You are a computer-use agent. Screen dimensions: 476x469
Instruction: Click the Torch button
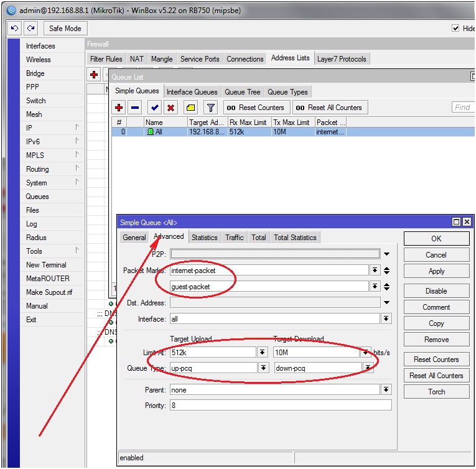pos(436,392)
